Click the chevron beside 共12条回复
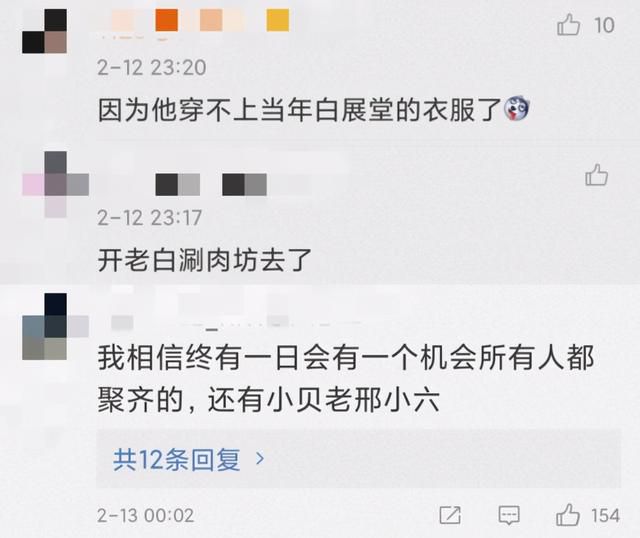The width and height of the screenshot is (640, 538). (x=260, y=460)
